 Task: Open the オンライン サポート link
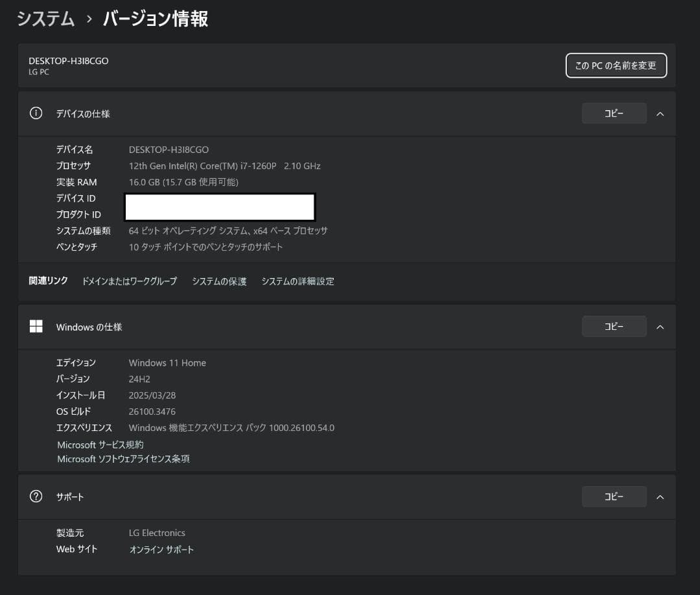point(161,549)
